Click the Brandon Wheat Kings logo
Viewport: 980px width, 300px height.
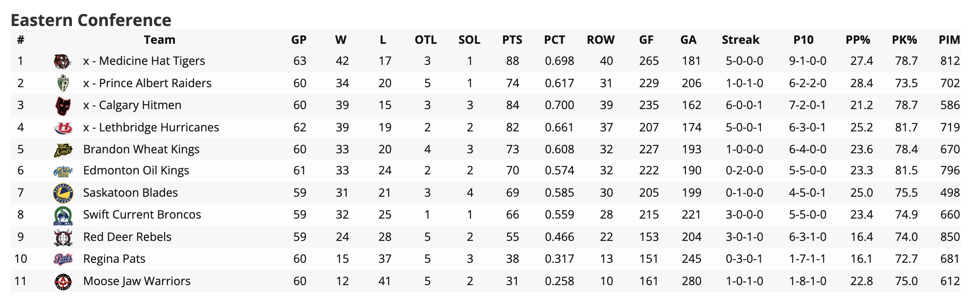click(x=63, y=150)
